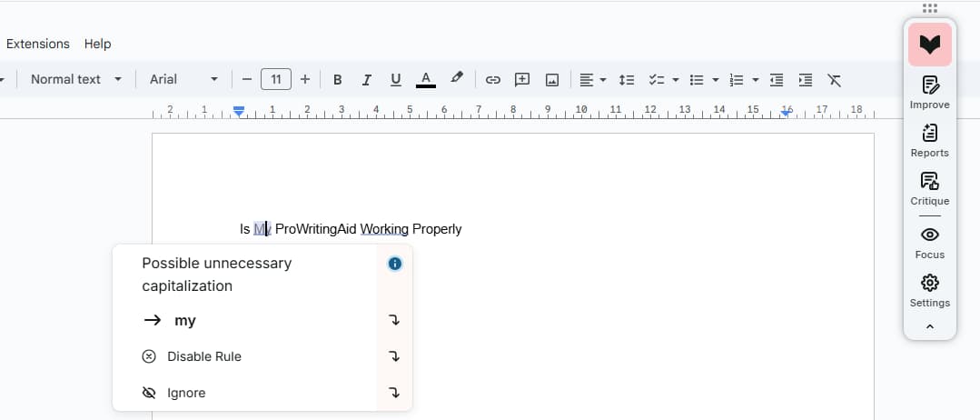The width and height of the screenshot is (980, 420).
Task: Open the Extensions menu
Action: point(37,44)
